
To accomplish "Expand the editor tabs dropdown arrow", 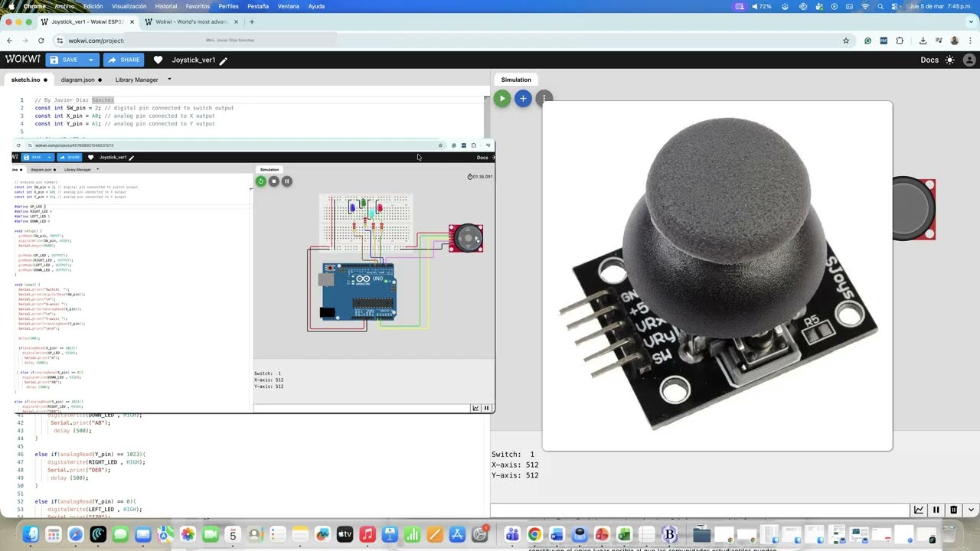I will coord(169,80).
